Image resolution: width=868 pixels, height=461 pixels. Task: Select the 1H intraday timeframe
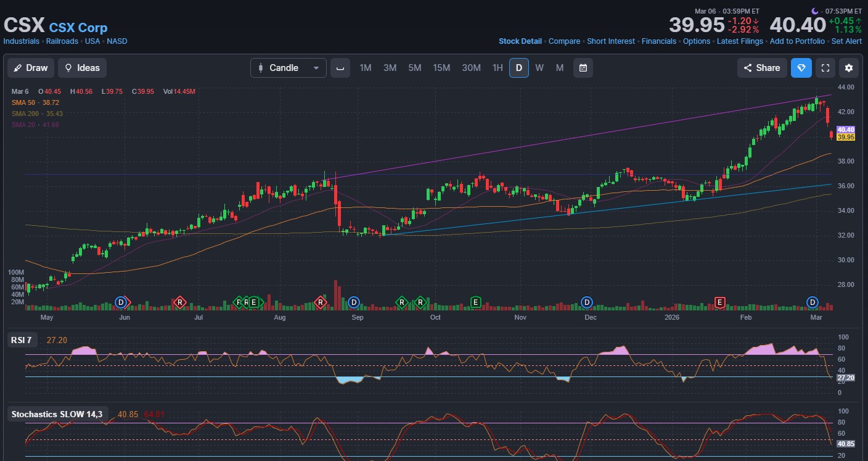tap(497, 68)
